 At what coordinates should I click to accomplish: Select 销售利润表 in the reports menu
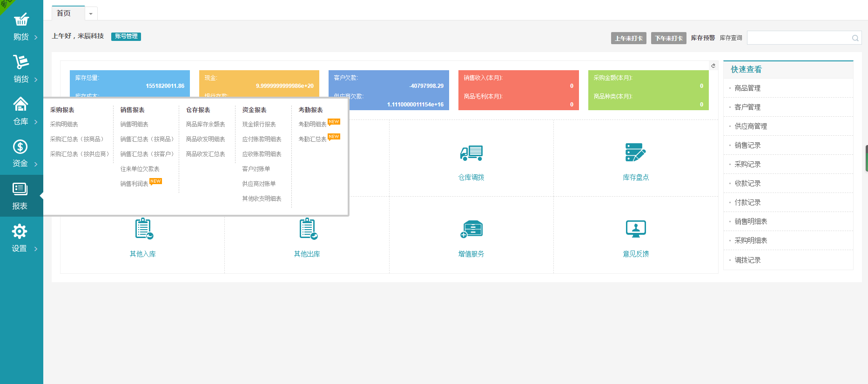pyautogui.click(x=134, y=184)
